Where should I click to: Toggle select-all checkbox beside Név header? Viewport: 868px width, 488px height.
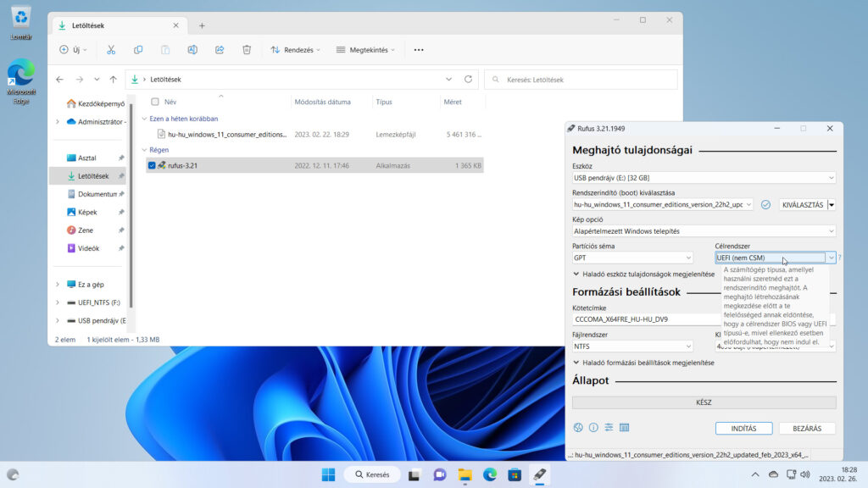(x=155, y=102)
